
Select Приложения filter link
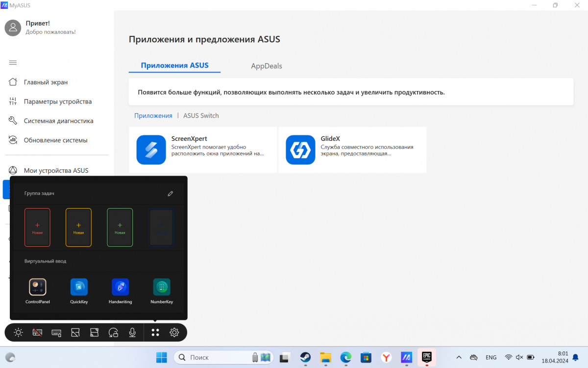click(x=153, y=116)
